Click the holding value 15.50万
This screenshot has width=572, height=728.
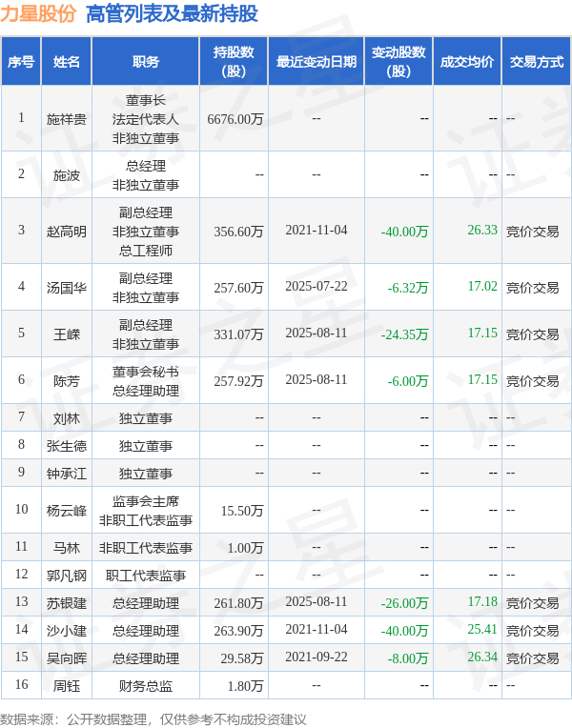(x=242, y=511)
